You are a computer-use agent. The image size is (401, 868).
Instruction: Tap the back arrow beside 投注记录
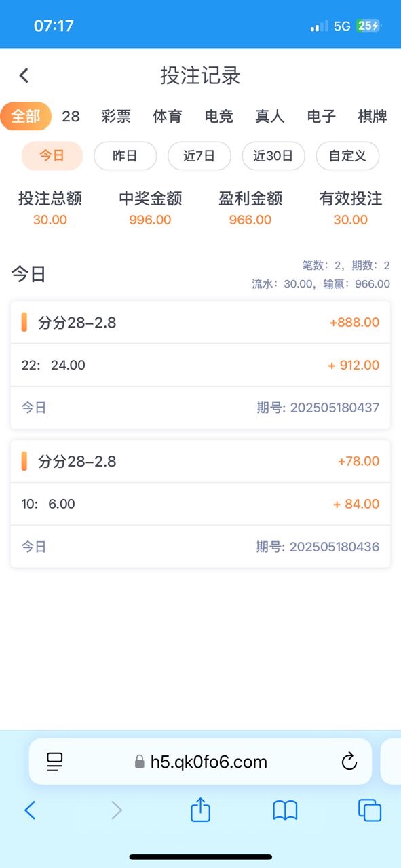24,75
